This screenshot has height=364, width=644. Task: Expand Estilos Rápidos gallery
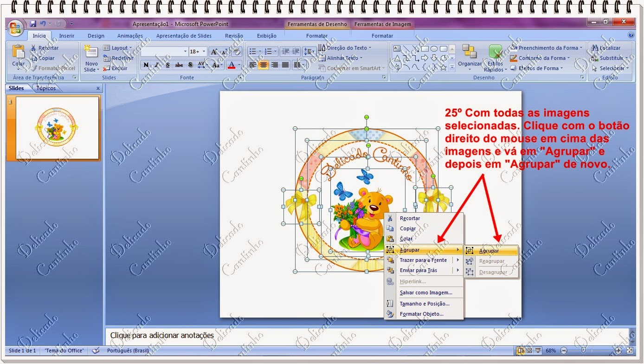click(495, 58)
